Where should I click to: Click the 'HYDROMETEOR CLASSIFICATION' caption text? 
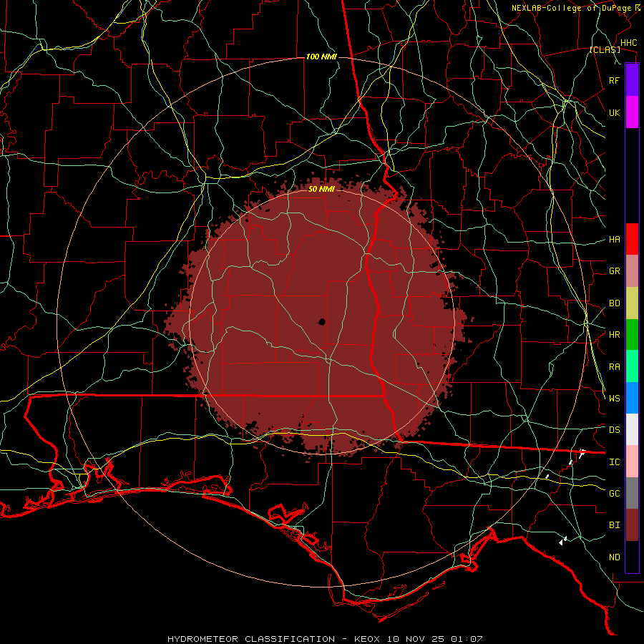point(251,639)
